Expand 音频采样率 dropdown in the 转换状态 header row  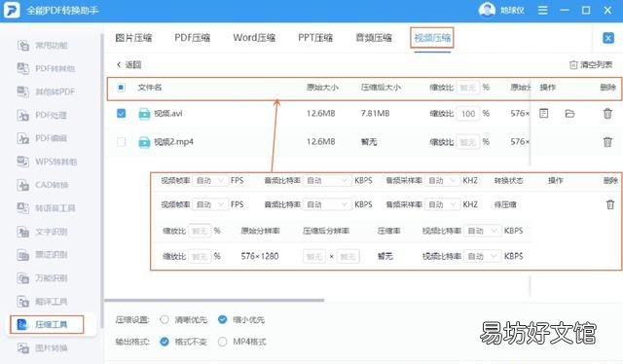(x=442, y=180)
